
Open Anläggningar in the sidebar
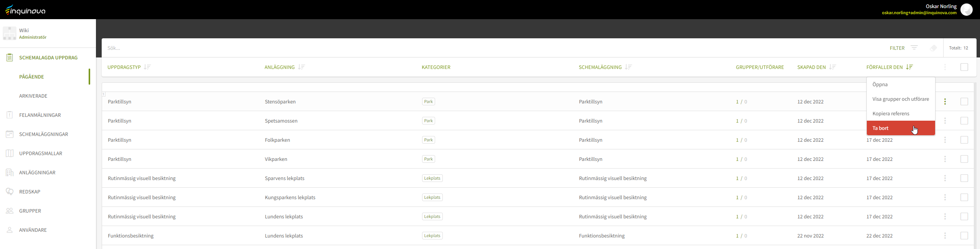click(x=37, y=172)
